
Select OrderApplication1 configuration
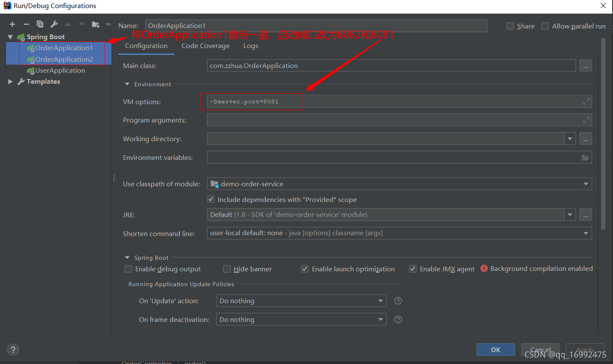click(x=64, y=48)
